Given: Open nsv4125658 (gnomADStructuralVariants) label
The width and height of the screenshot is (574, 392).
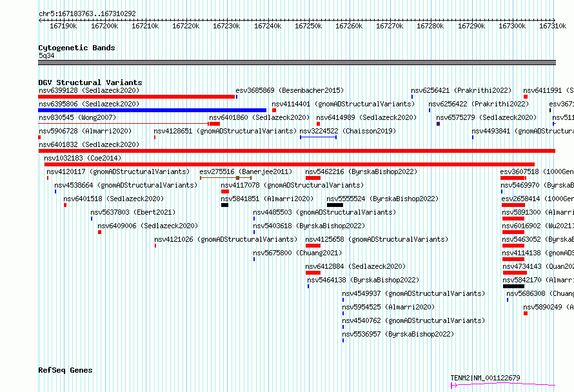Looking at the screenshot, I should 377,239.
